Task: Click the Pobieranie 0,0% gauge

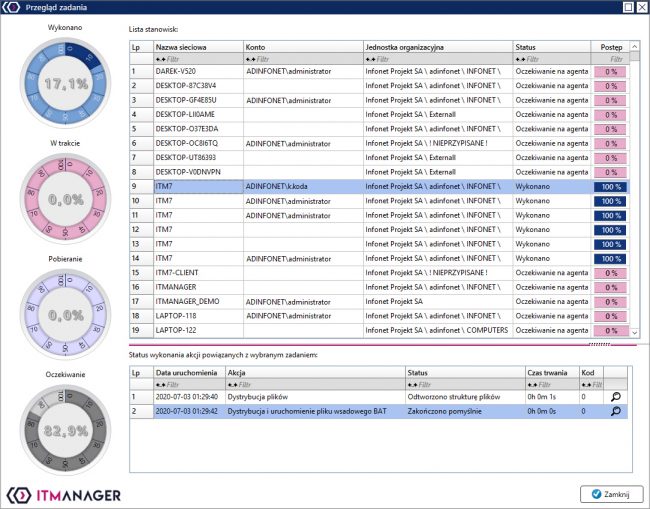Action: [x=64, y=314]
